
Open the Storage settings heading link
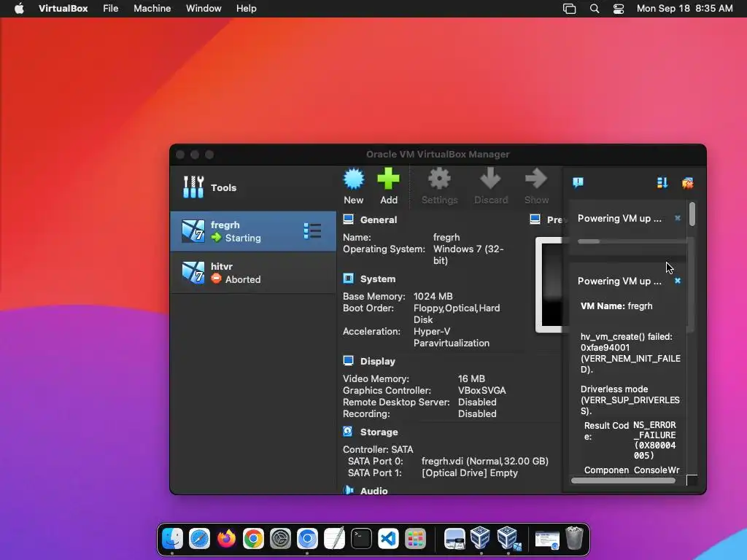[379, 432]
